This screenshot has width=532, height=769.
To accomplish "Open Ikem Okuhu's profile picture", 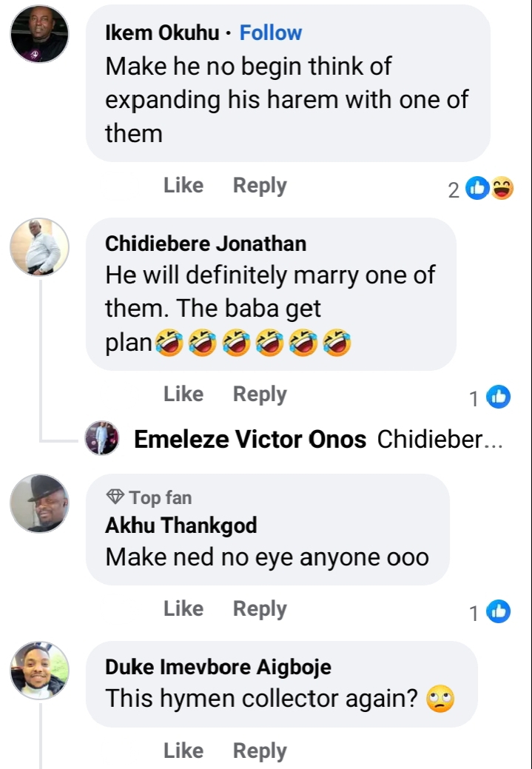I will [x=39, y=33].
